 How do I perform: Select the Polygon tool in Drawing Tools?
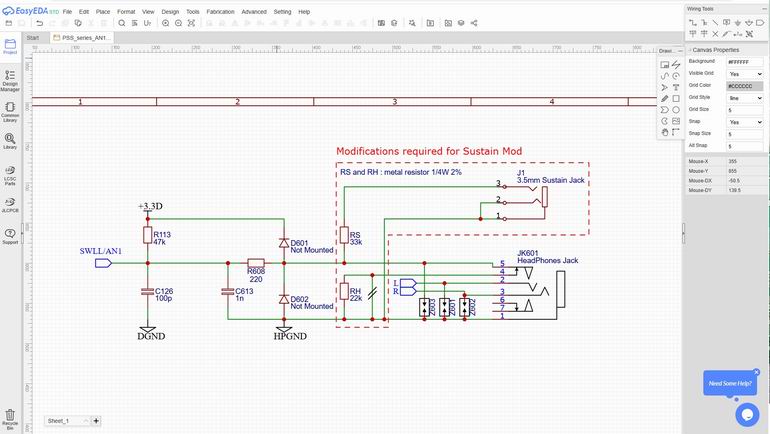tap(664, 110)
